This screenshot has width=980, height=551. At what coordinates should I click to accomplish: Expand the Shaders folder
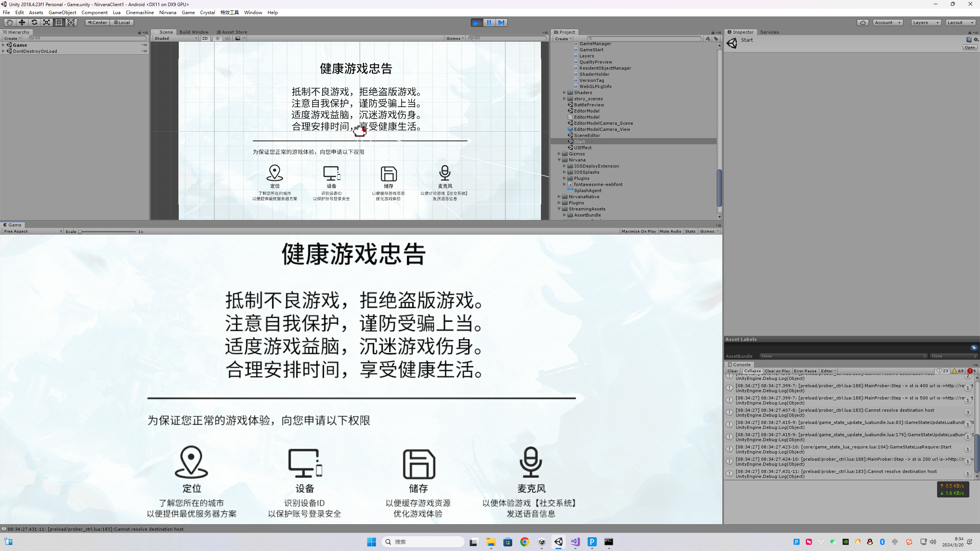[564, 93]
